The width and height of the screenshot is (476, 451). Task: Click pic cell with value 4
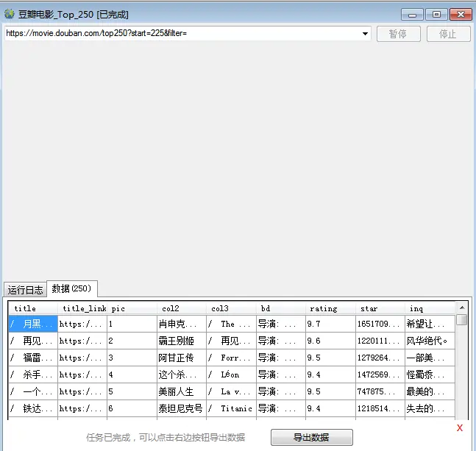(132, 374)
